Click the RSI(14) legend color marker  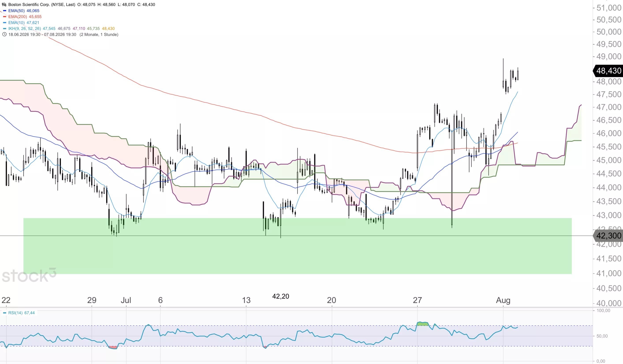4,313
